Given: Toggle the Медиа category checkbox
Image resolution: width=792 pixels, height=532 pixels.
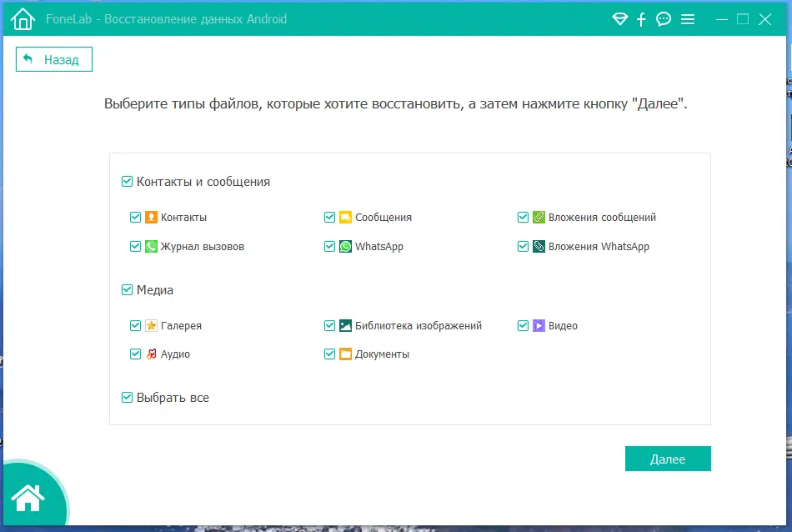Looking at the screenshot, I should coord(128,289).
